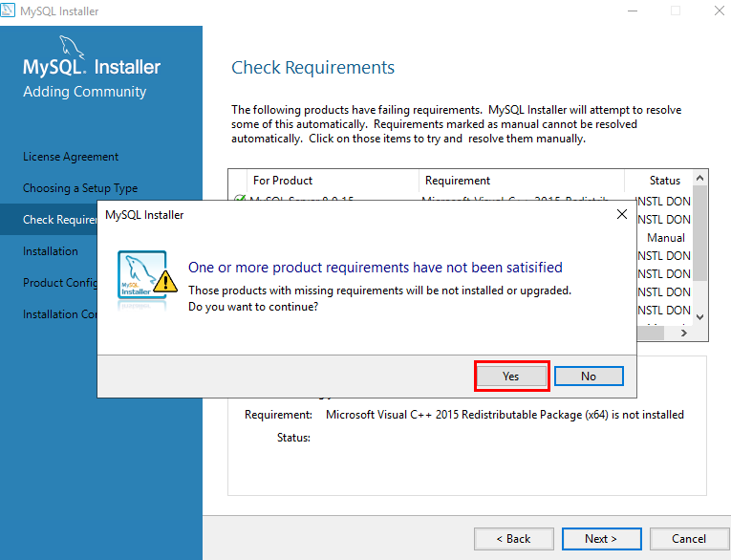
Task: Click the scroll up arrow in requirements list
Action: pos(699,178)
